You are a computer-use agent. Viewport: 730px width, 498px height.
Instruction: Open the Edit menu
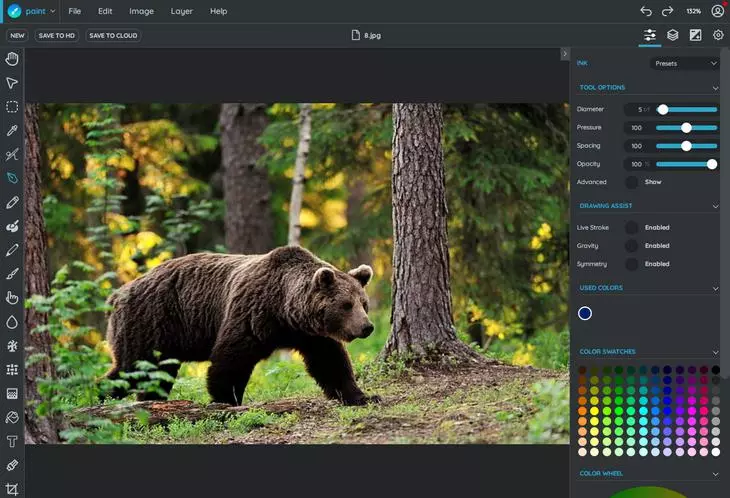(105, 11)
